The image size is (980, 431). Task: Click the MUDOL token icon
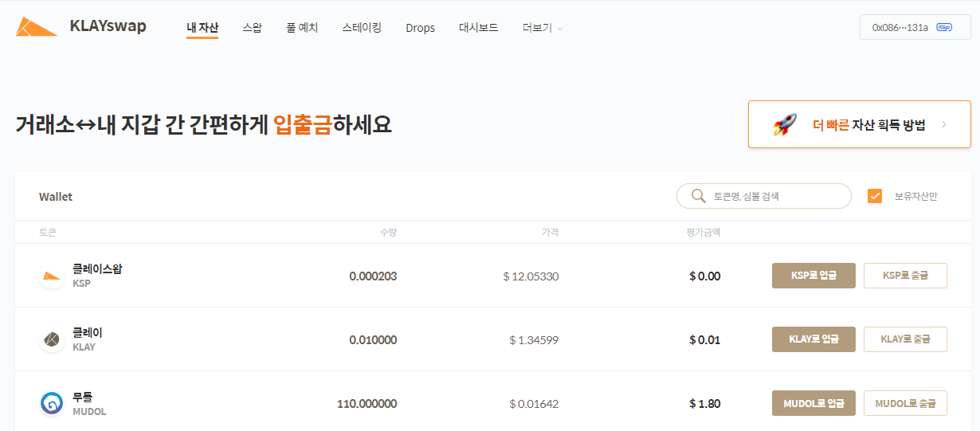pos(52,403)
